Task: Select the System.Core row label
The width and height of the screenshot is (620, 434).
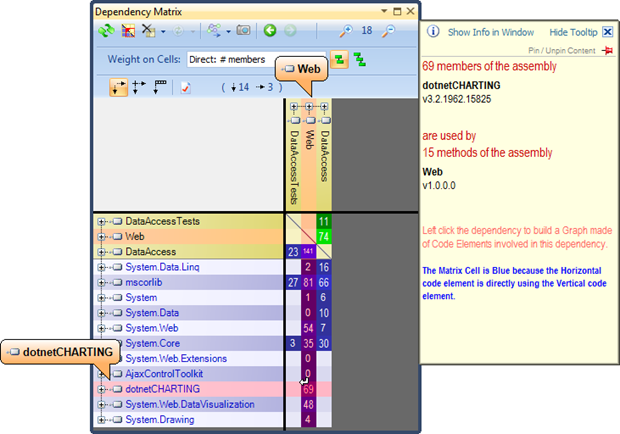Action: pyautogui.click(x=153, y=343)
